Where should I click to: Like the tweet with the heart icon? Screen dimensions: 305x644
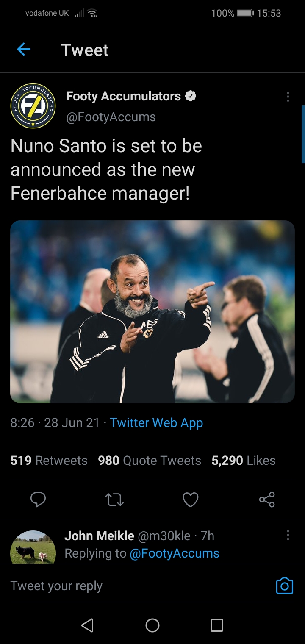tap(191, 500)
